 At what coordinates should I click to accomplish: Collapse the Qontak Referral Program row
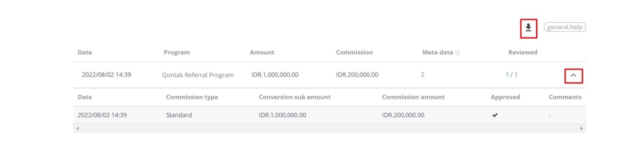pyautogui.click(x=573, y=75)
